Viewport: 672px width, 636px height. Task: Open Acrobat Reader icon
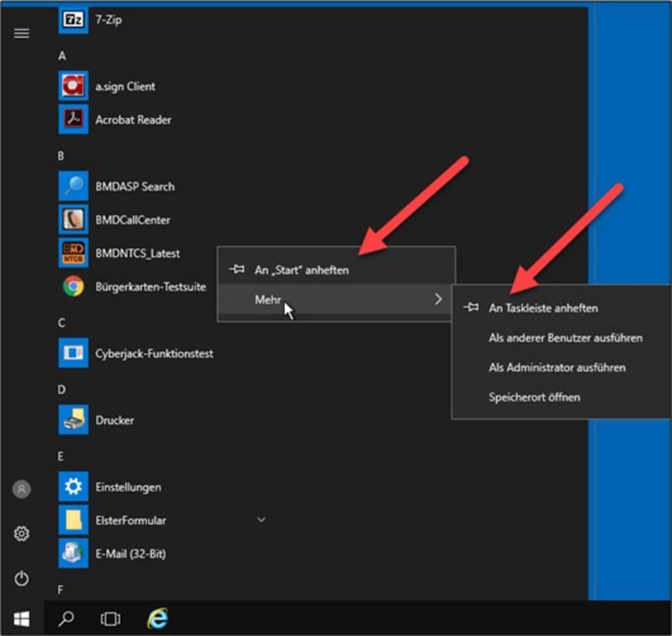[73, 120]
